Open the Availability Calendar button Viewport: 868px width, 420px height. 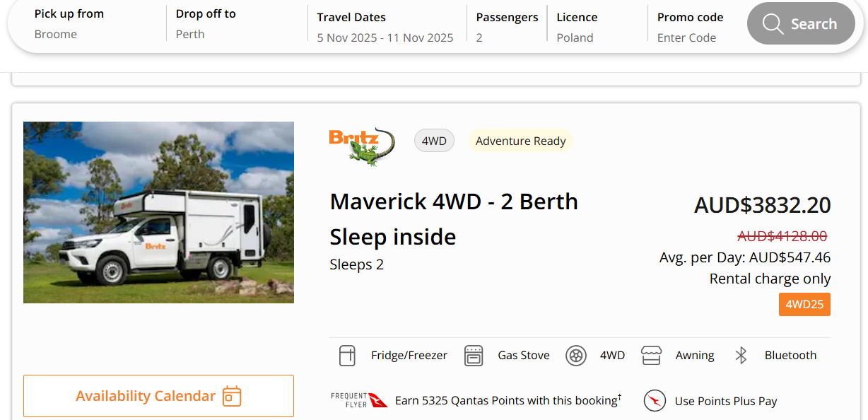(158, 396)
